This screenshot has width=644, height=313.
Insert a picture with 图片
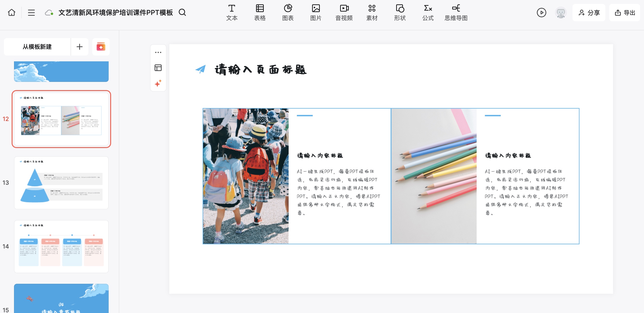pos(316,13)
